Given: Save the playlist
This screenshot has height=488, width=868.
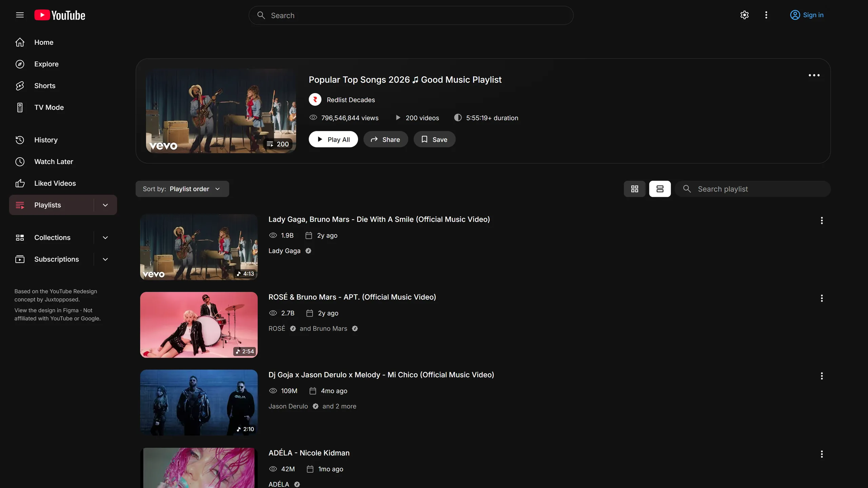Looking at the screenshot, I should [434, 139].
